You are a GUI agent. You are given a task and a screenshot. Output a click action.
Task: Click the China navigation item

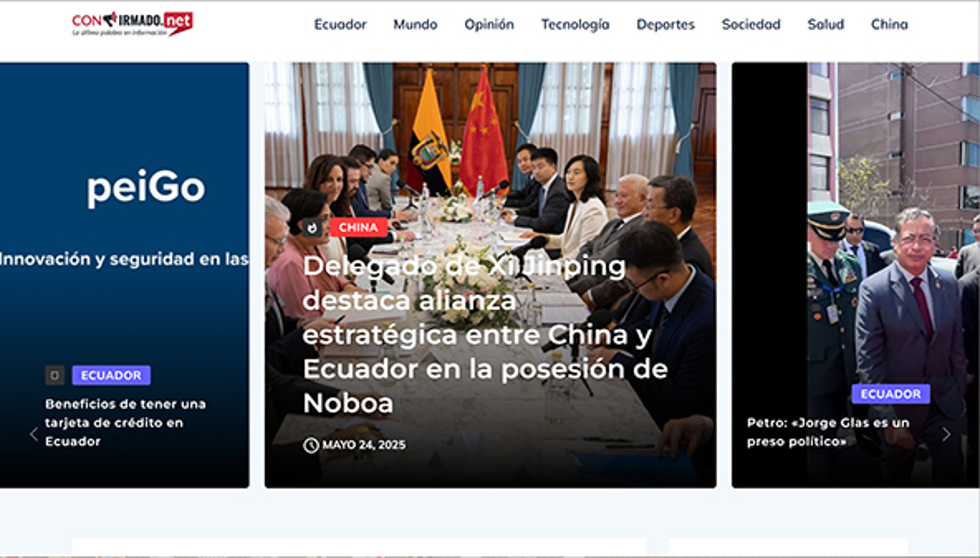[x=889, y=25]
